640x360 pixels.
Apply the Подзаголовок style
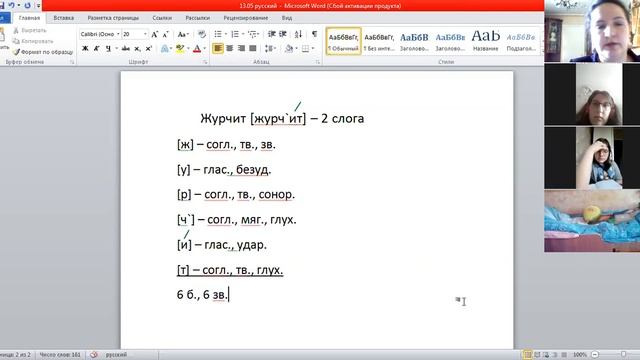pos(521,41)
